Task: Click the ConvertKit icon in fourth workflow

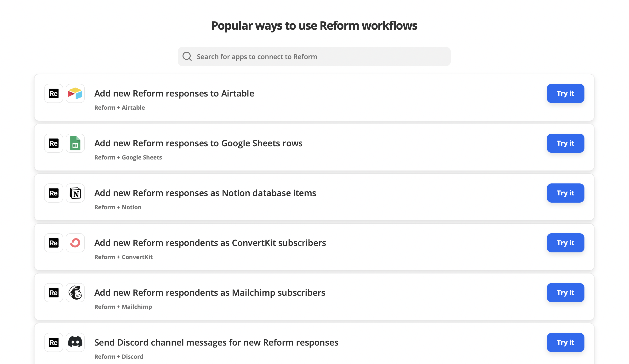Action: click(x=75, y=242)
